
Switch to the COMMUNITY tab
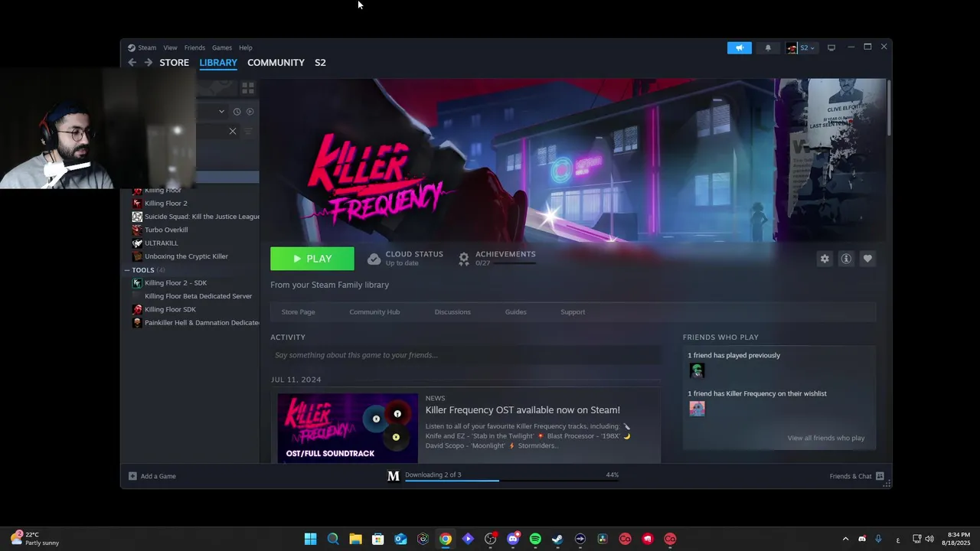(276, 63)
